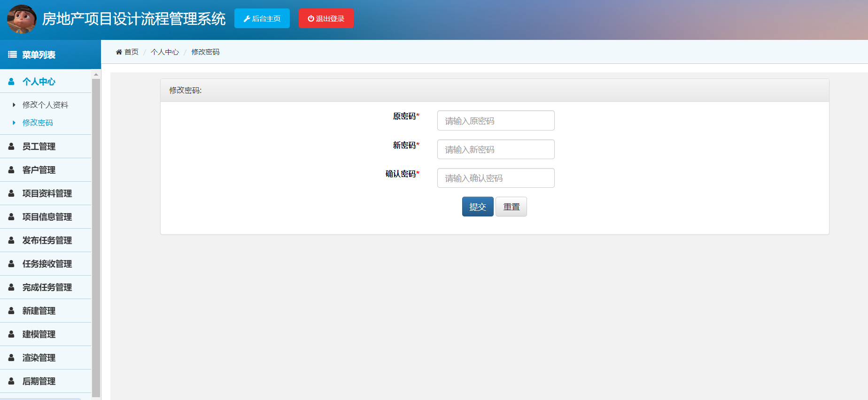The width and height of the screenshot is (868, 400).
Task: Click user icon beside 完成任务管理
Action: click(11, 287)
